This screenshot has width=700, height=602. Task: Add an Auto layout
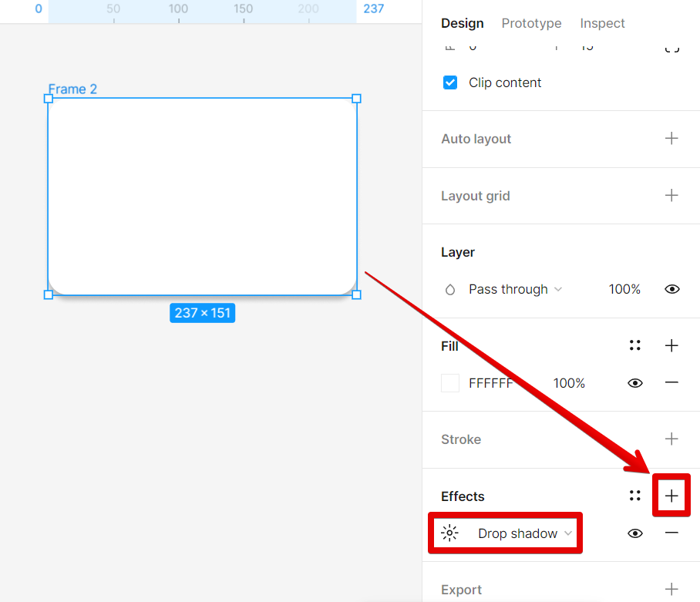671,139
